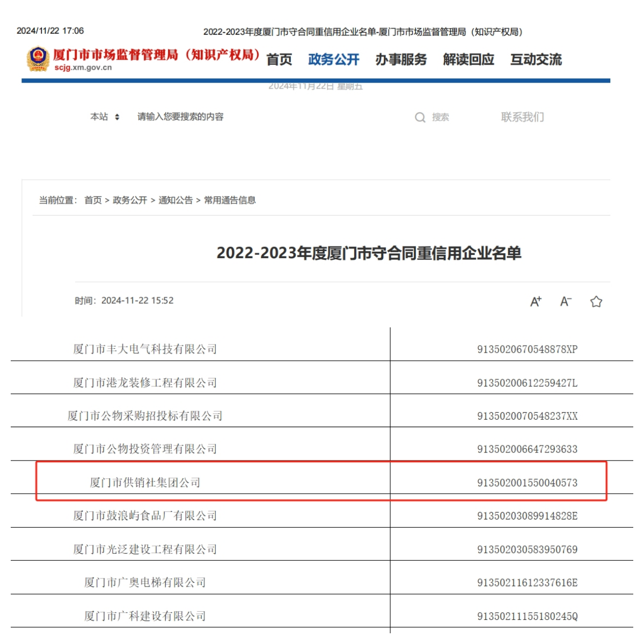
Task: Open the 本站 search scope dropdown
Action: pos(105,117)
